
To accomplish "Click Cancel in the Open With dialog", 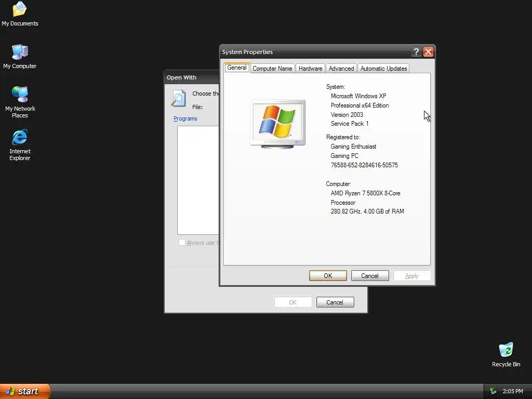I will 335,302.
